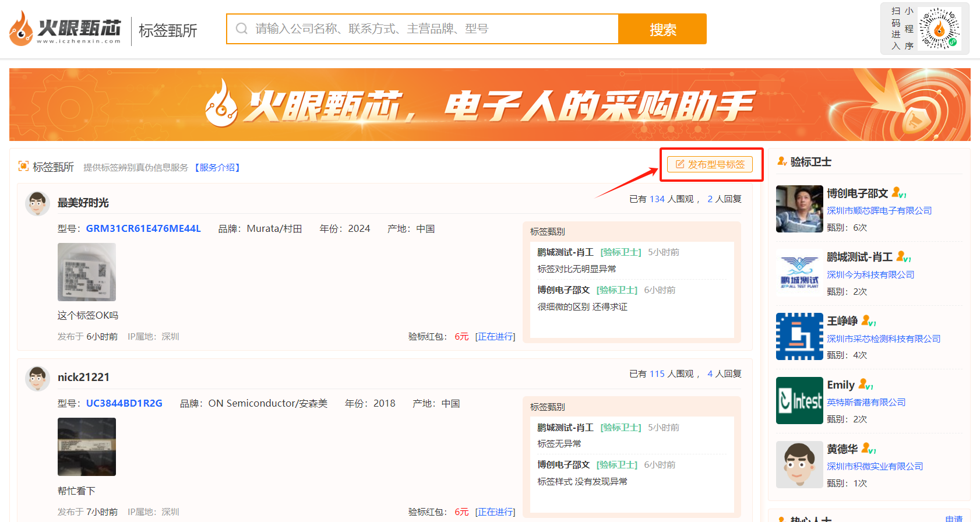Viewport: 980px width, 522px height.
Task: Click Emily verified badge icon
Action: tap(866, 385)
